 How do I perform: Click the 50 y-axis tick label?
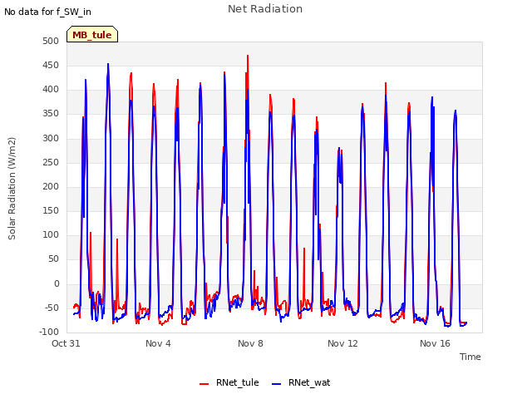[x=53, y=259]
